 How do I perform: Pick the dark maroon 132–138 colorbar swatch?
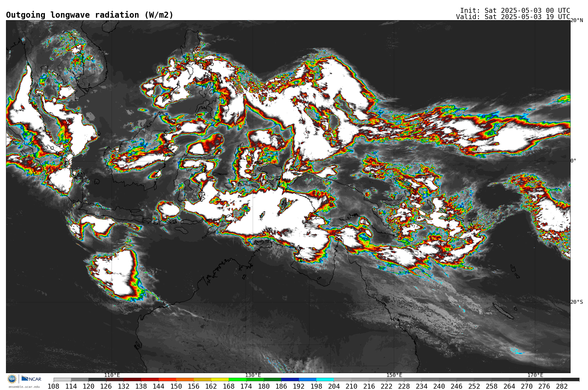[132, 380]
